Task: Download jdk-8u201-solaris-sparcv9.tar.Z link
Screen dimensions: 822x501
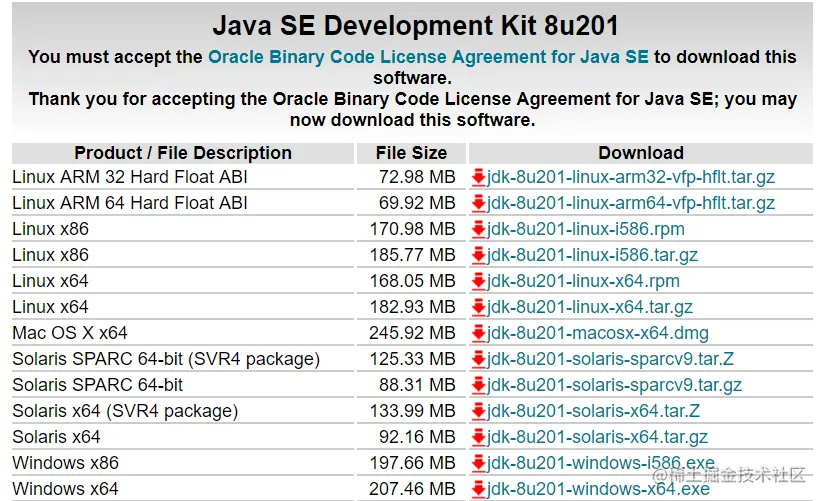Action: [x=610, y=359]
